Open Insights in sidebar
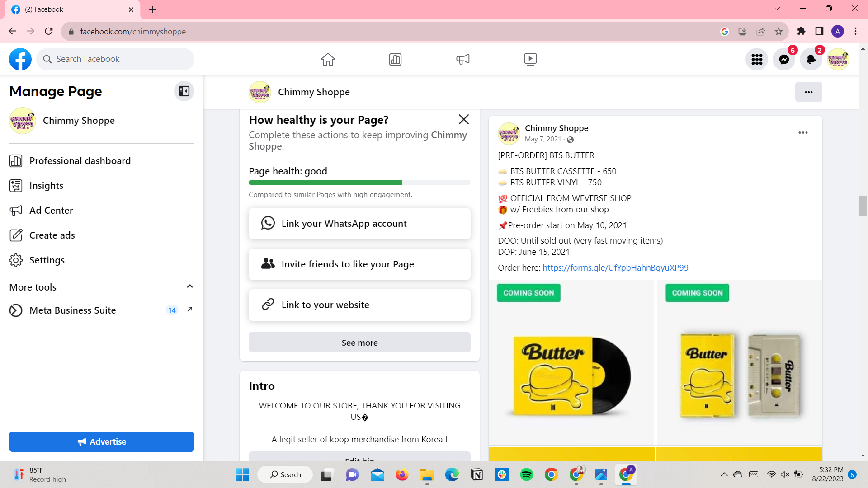The width and height of the screenshot is (868, 488). pos(46,186)
